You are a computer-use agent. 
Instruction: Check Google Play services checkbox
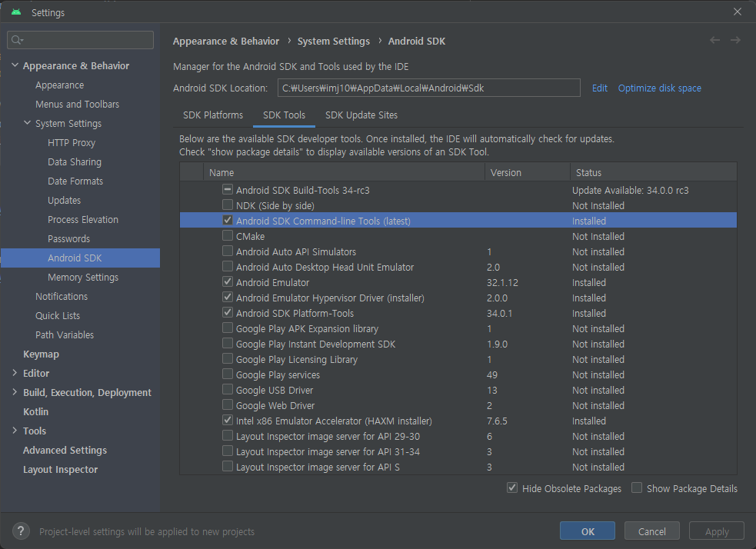coord(228,374)
